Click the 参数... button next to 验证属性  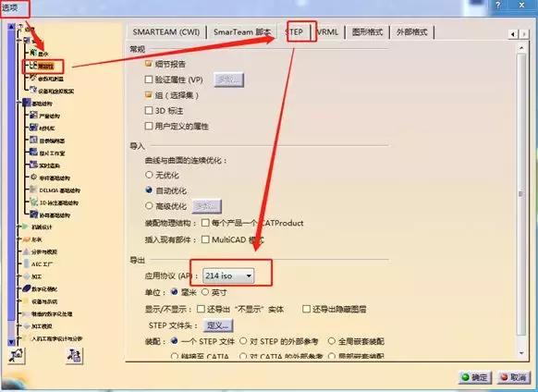(229, 80)
